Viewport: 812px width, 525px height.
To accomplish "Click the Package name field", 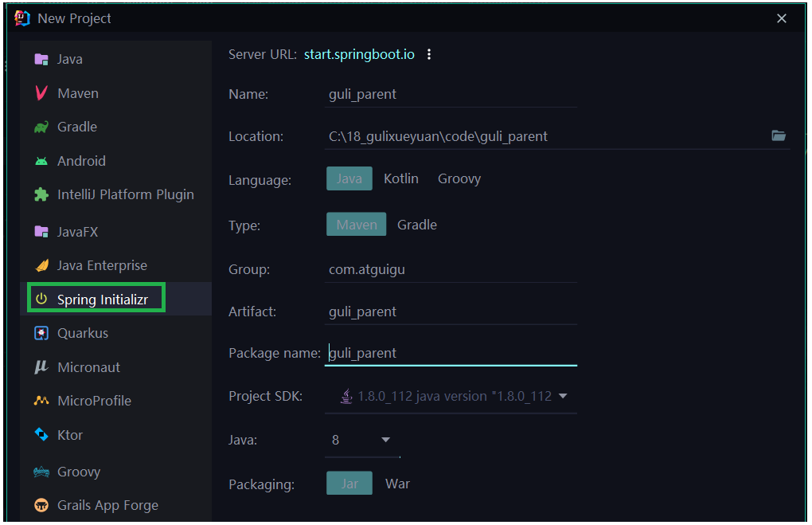I will point(451,353).
